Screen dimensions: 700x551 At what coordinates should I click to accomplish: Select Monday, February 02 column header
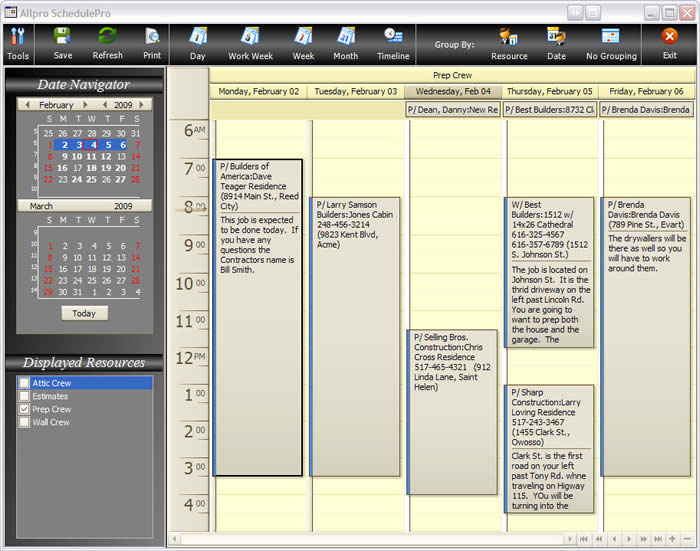[259, 92]
